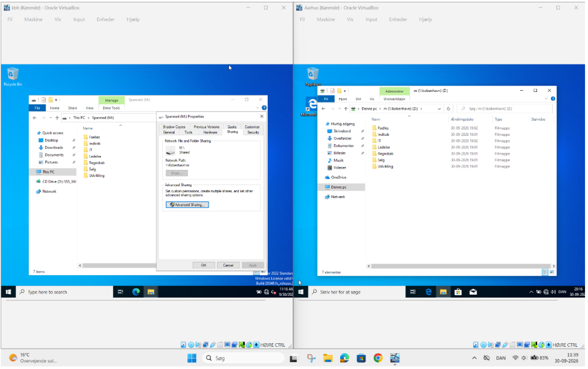This screenshot has height=369, width=588.
Task: Select Hjem ribbon tab in Aarhus Explorer
Action: [x=343, y=99]
